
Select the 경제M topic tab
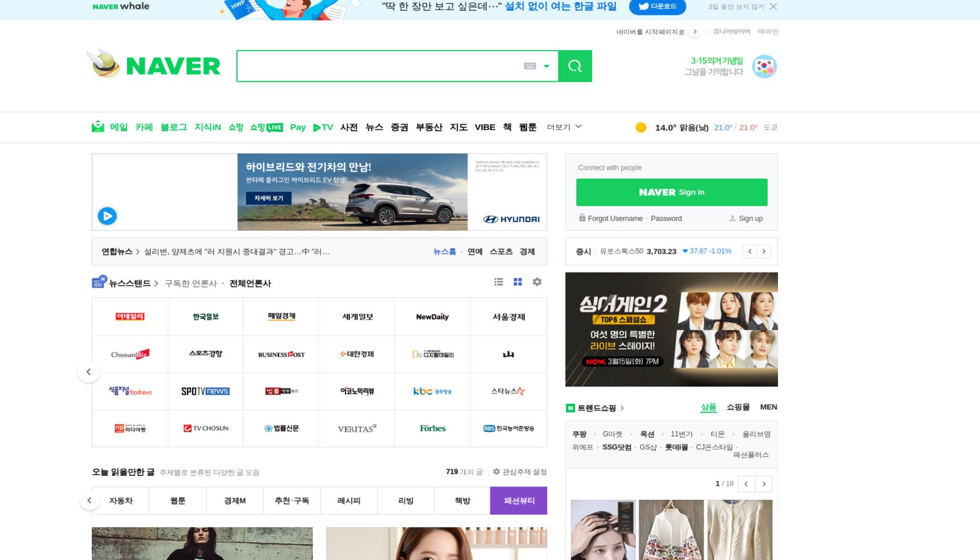pyautogui.click(x=235, y=501)
